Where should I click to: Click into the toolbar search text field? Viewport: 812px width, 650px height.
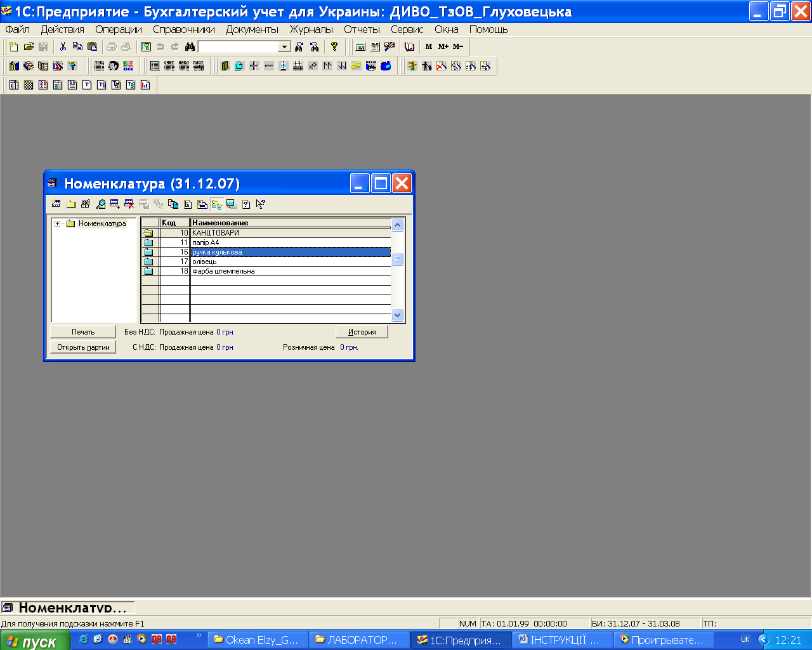click(x=239, y=46)
